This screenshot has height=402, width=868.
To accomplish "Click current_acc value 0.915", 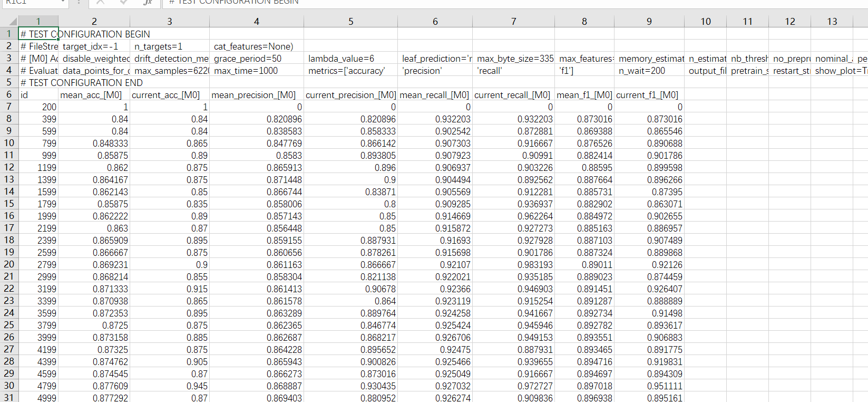I will coord(170,289).
